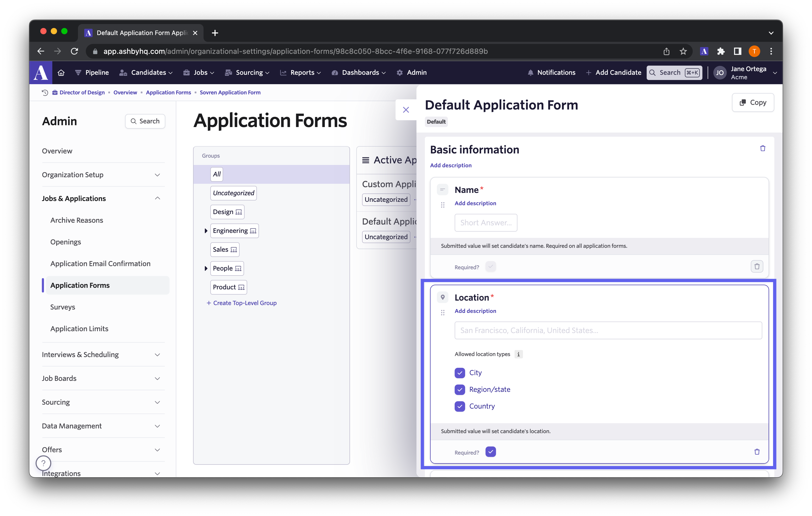Select Archive Reasons in sidebar
812x516 pixels.
click(77, 220)
